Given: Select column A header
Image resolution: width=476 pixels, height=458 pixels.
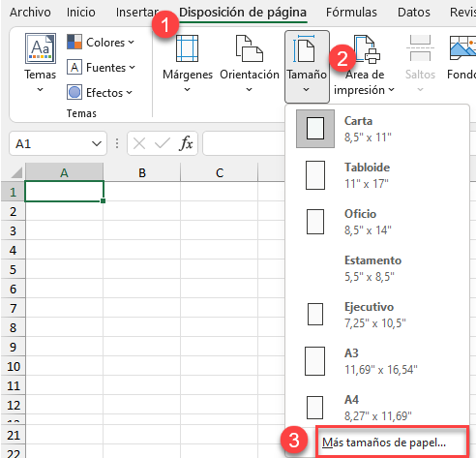Looking at the screenshot, I should click(64, 172).
